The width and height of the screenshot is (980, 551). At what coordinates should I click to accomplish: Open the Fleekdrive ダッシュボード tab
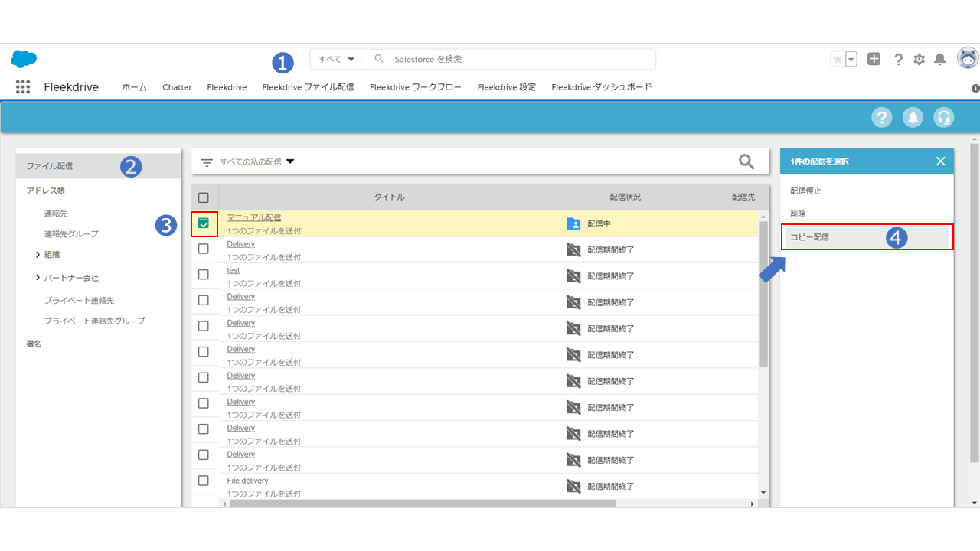click(x=602, y=87)
